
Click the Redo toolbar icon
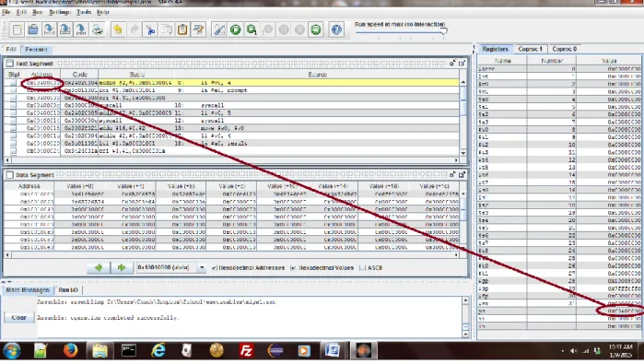[135, 29]
